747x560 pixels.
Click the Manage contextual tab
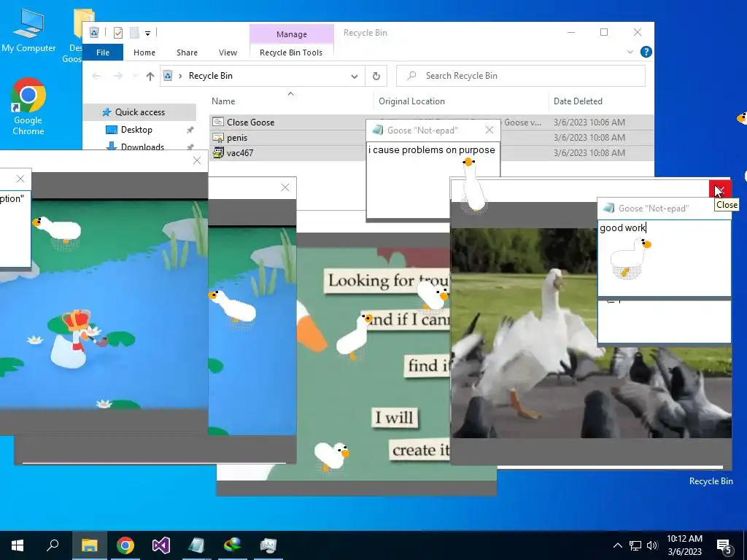(x=292, y=34)
